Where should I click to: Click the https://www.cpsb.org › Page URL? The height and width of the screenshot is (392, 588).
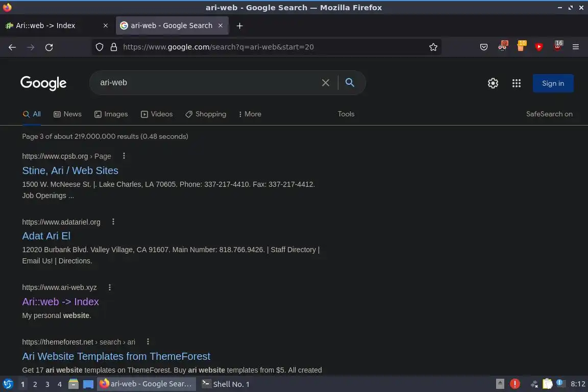click(66, 156)
